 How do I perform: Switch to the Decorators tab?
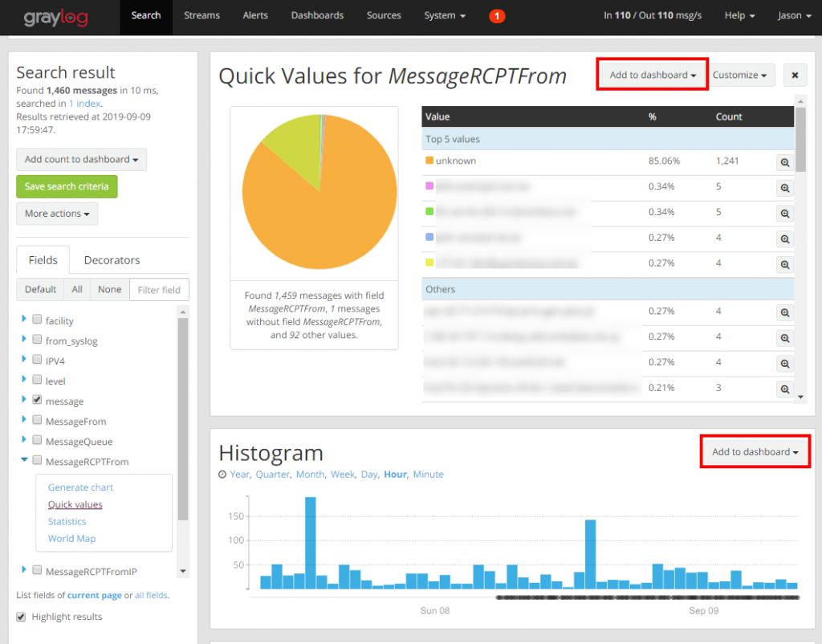[x=112, y=260]
